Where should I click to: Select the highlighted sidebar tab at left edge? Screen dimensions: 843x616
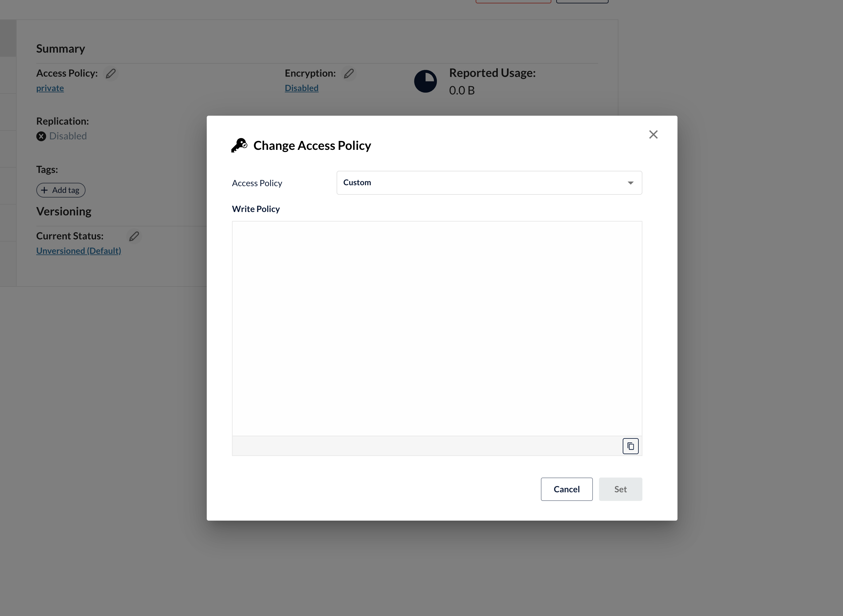click(8, 38)
